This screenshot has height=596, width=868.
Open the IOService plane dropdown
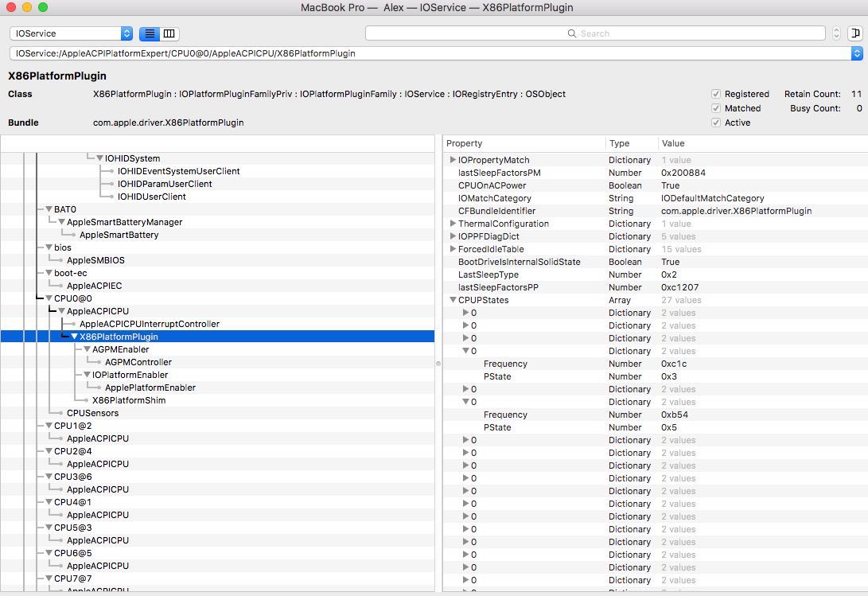coord(72,33)
